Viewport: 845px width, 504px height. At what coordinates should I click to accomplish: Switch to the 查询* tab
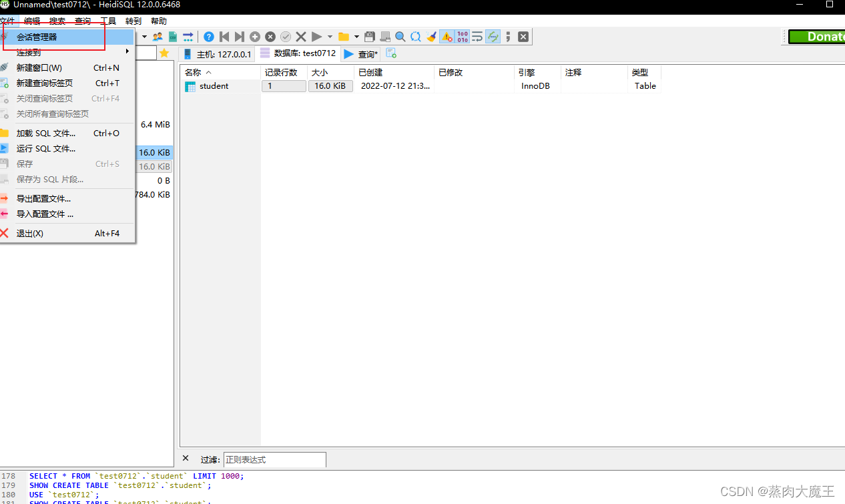point(361,54)
